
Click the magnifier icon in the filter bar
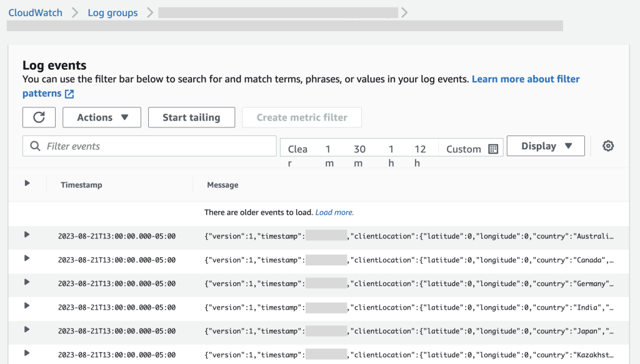point(34,145)
